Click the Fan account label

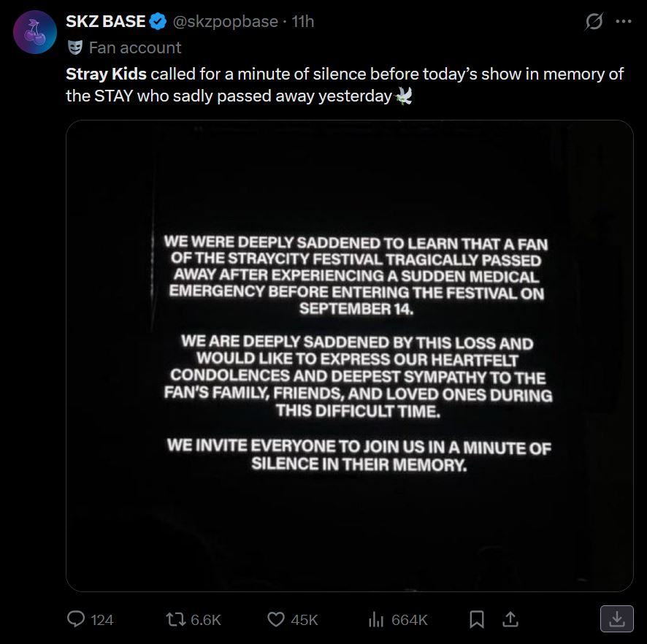[135, 48]
